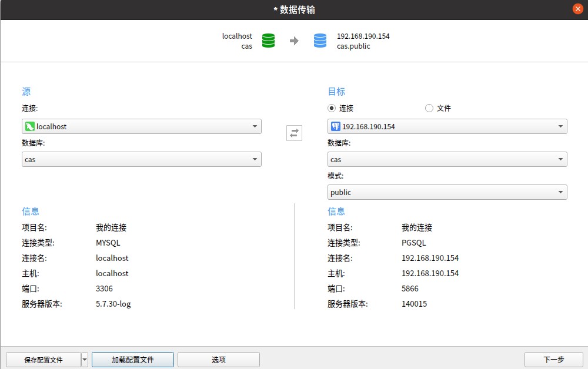
Task: Click the PostgreSQL elephant icon in the target connection box
Action: (336, 126)
